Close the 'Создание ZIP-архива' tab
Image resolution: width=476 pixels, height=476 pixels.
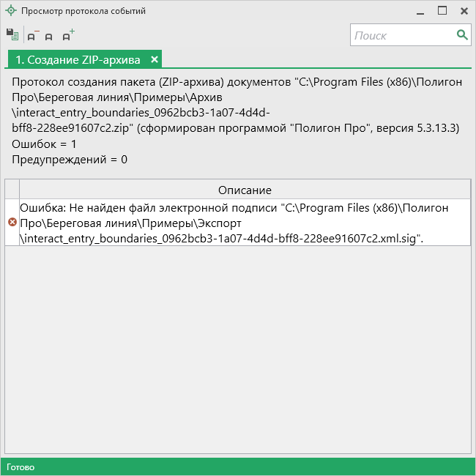point(155,59)
